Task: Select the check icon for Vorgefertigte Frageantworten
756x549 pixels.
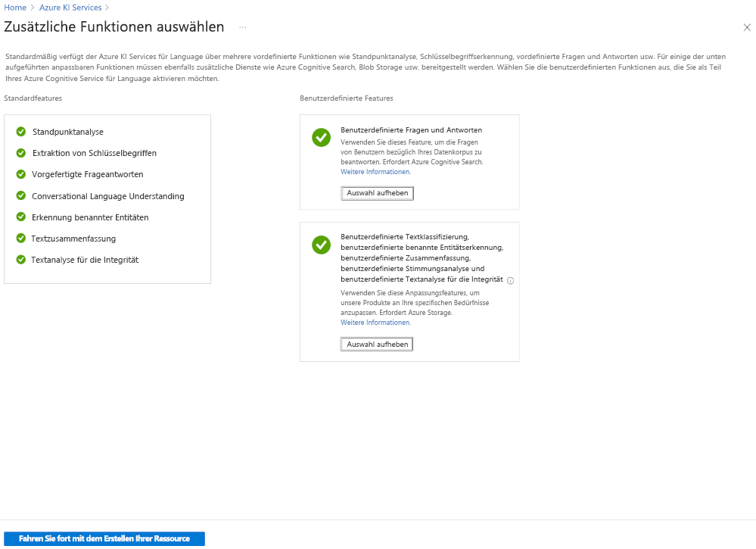Action: [20, 173]
